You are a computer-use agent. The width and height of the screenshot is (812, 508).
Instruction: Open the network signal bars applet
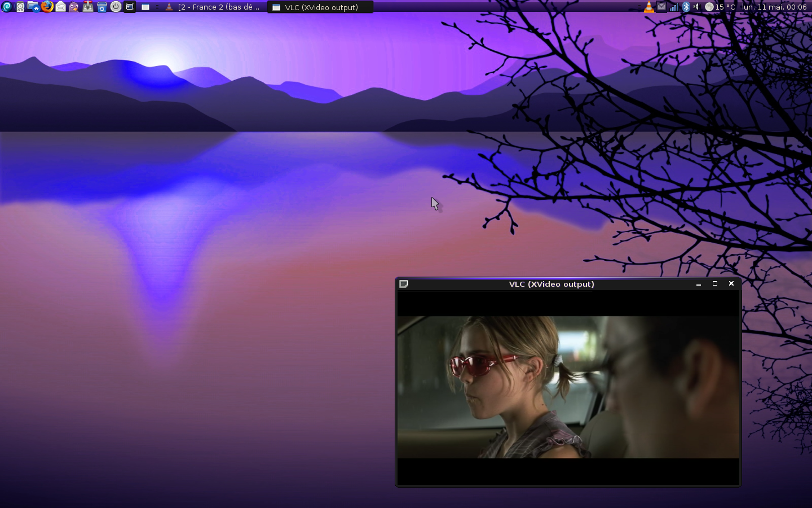point(674,7)
